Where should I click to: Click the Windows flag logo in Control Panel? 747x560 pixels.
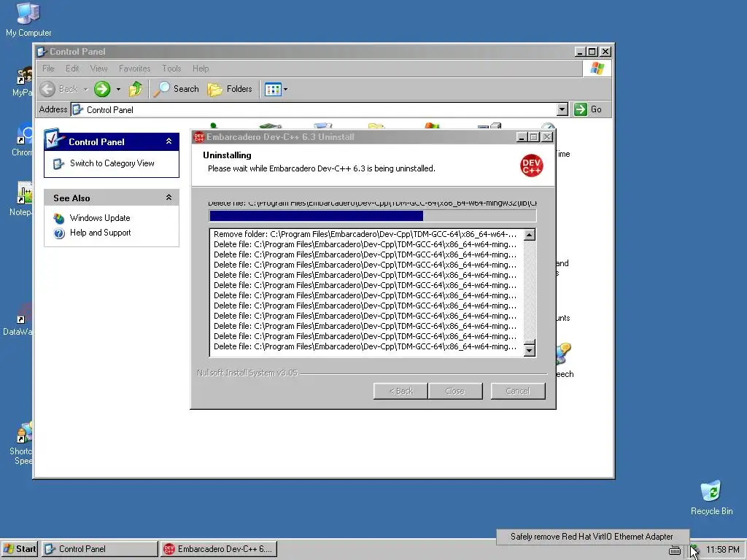click(x=597, y=69)
